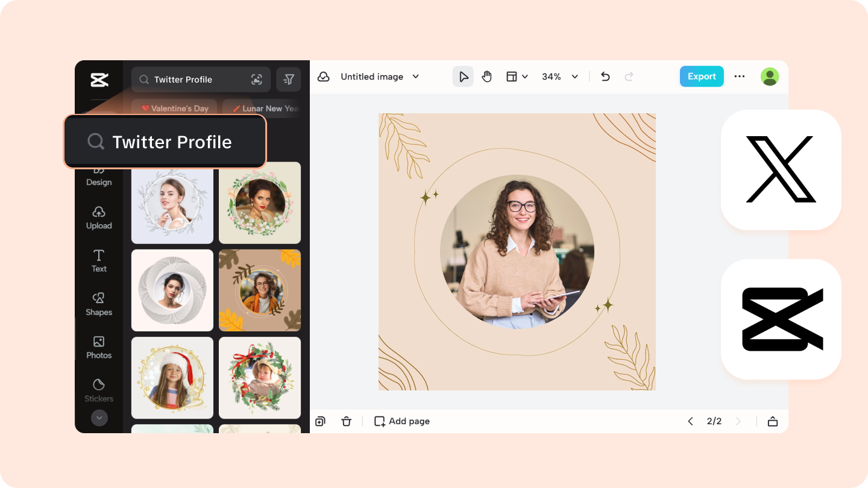Go to the next page

click(x=738, y=421)
